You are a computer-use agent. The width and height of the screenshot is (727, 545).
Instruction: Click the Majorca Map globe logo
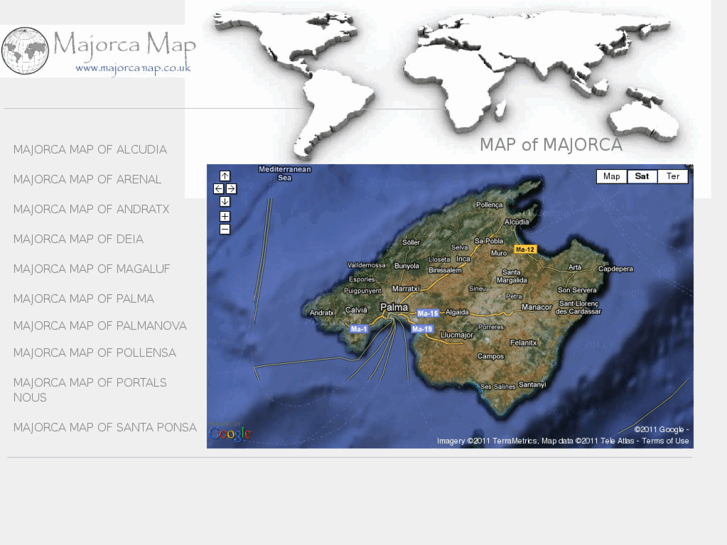point(25,51)
